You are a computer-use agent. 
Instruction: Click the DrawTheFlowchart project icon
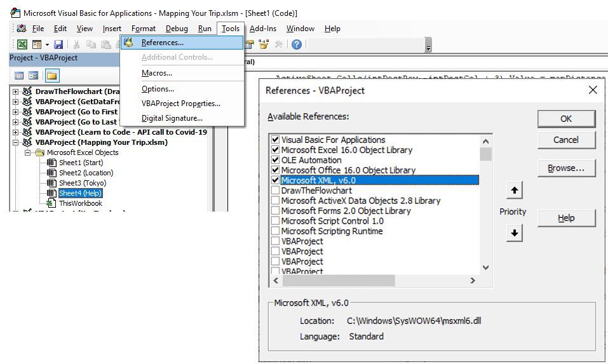27,91
